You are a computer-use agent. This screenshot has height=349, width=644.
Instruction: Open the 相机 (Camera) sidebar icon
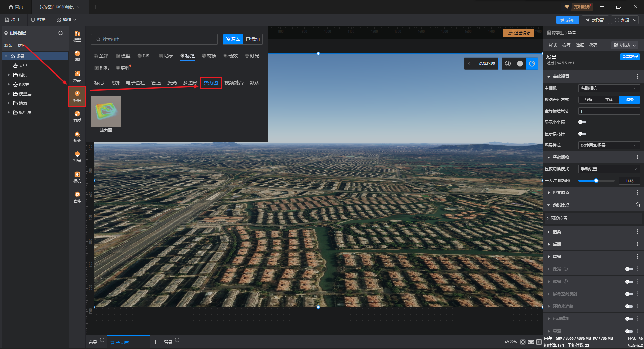click(x=77, y=177)
